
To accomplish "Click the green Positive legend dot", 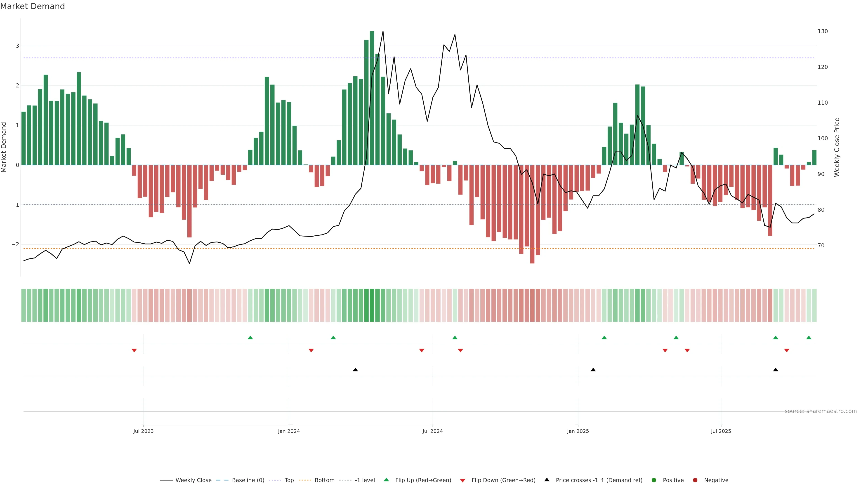I will pyautogui.click(x=654, y=480).
